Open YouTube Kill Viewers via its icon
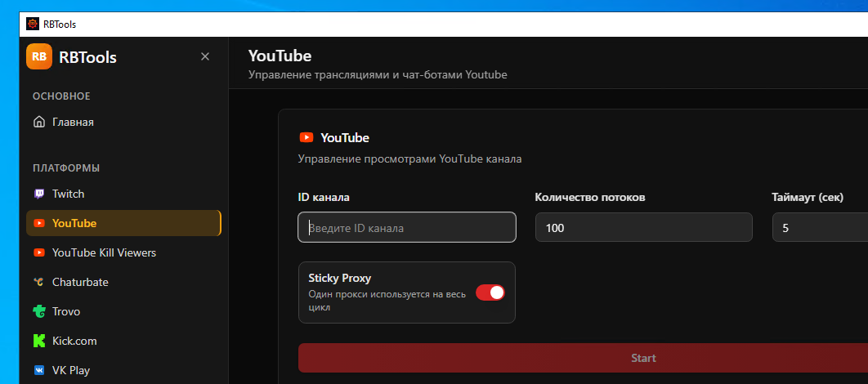The height and width of the screenshot is (384, 868). pos(39,252)
